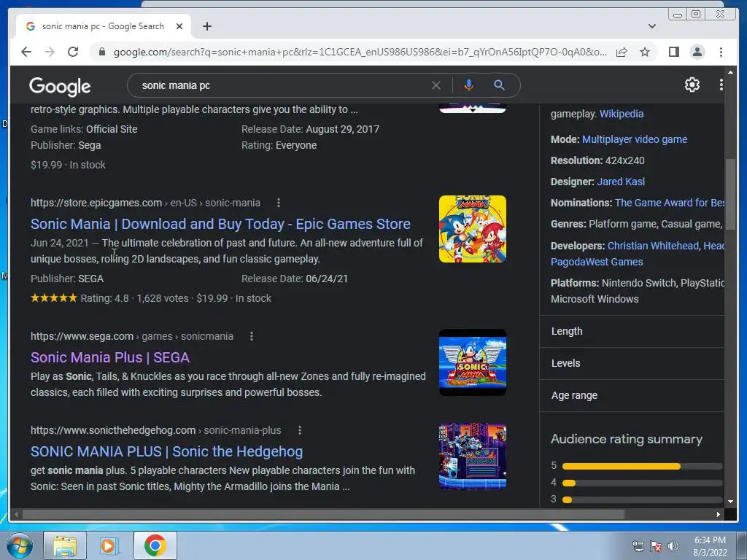Open the Action Center flag icon

(x=656, y=546)
